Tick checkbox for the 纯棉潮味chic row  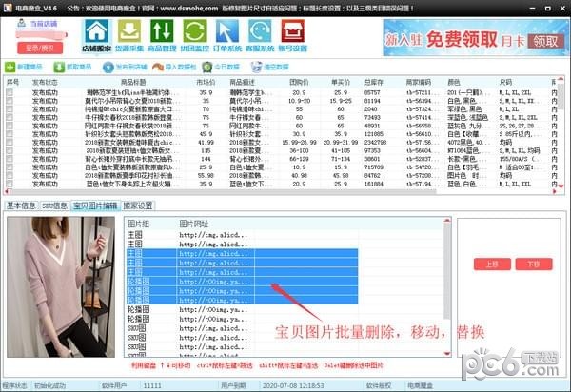pos(10,109)
